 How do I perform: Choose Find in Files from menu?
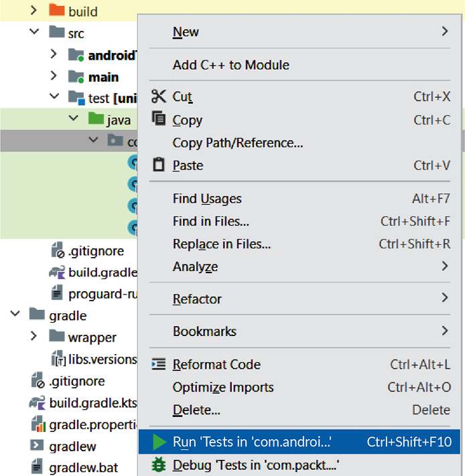(x=211, y=221)
